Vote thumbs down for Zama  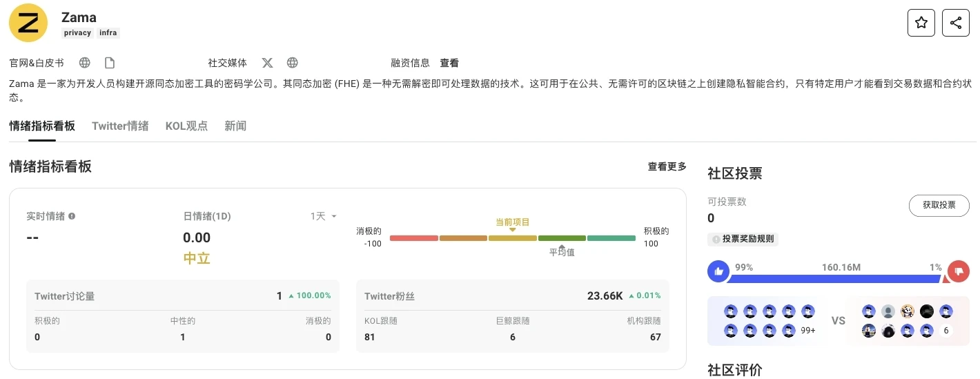[958, 271]
